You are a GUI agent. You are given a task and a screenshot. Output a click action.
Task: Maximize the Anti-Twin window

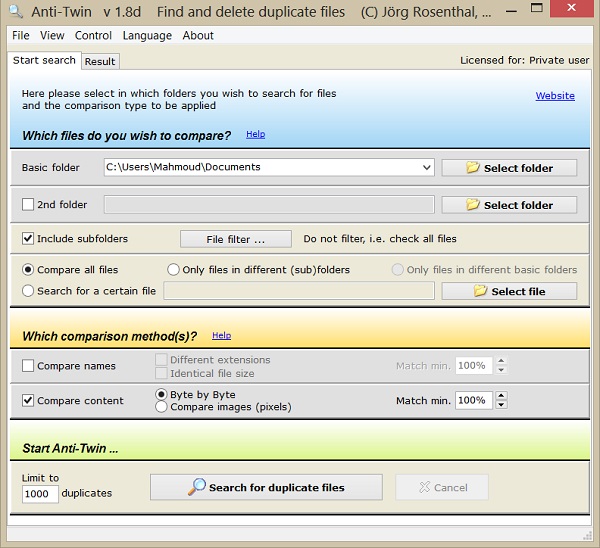pos(537,8)
